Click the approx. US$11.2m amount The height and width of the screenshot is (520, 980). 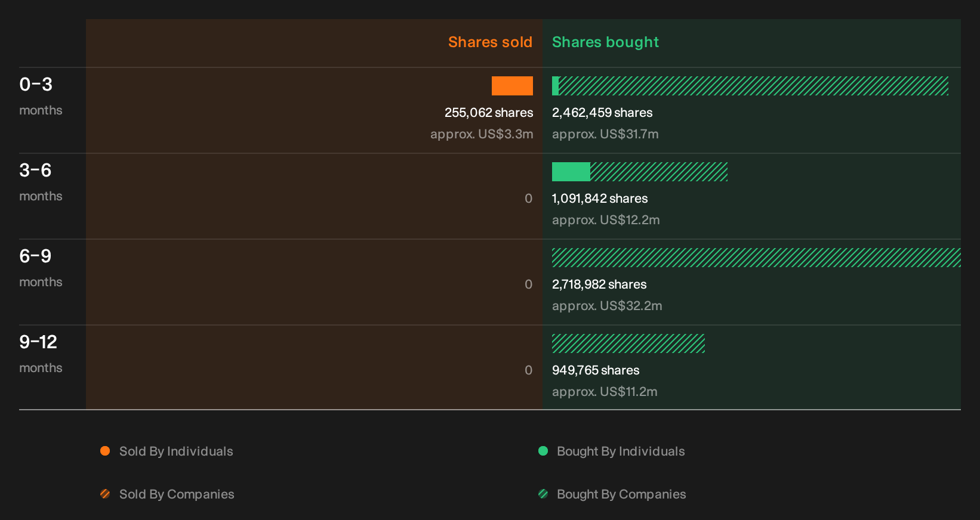[605, 392]
